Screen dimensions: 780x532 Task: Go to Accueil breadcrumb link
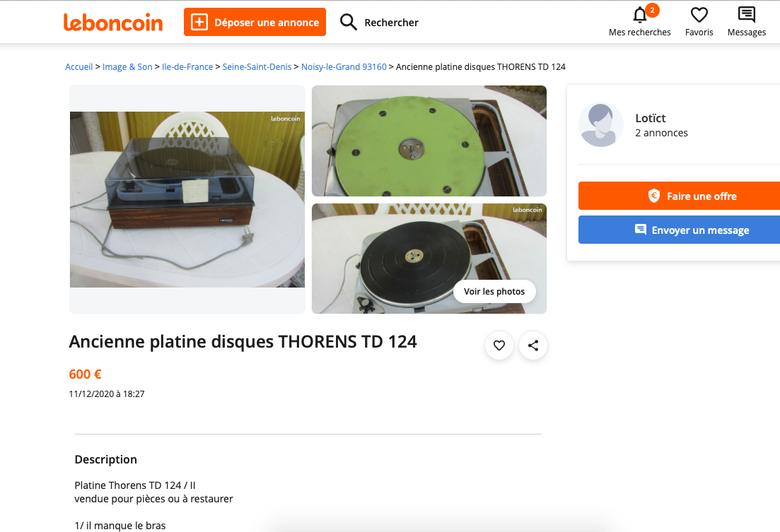(79, 66)
